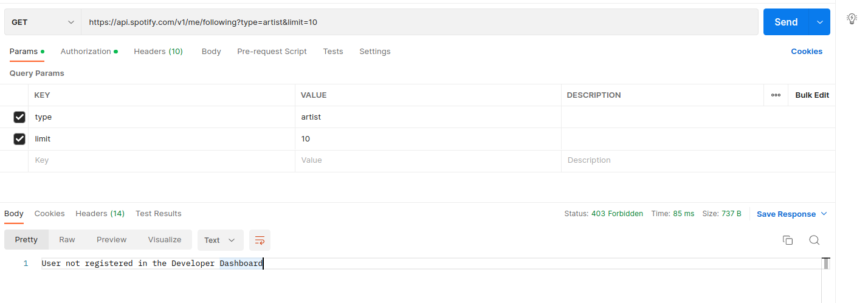Click the Size 737 B indicator
The height and width of the screenshot is (303, 868).
[x=722, y=214]
